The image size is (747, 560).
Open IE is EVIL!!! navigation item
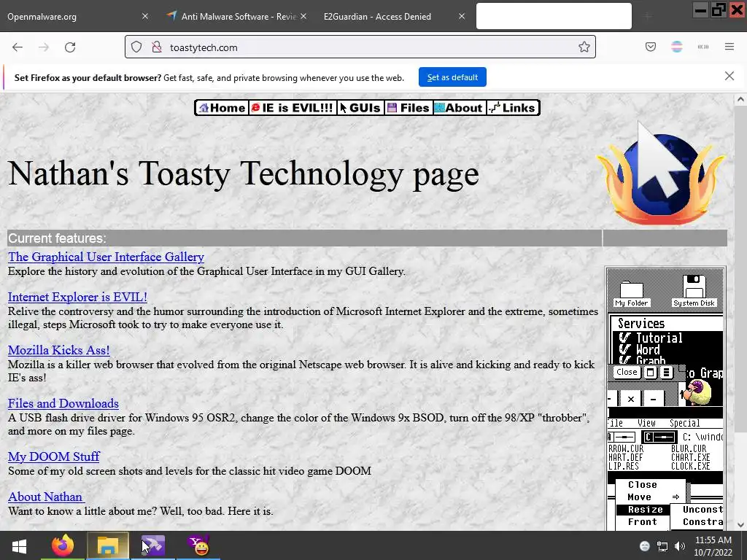(x=292, y=108)
